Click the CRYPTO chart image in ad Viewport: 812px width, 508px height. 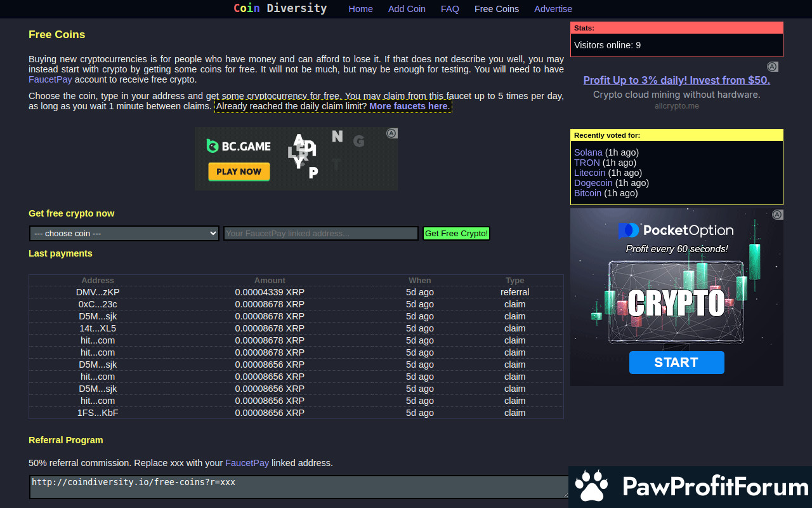click(677, 303)
